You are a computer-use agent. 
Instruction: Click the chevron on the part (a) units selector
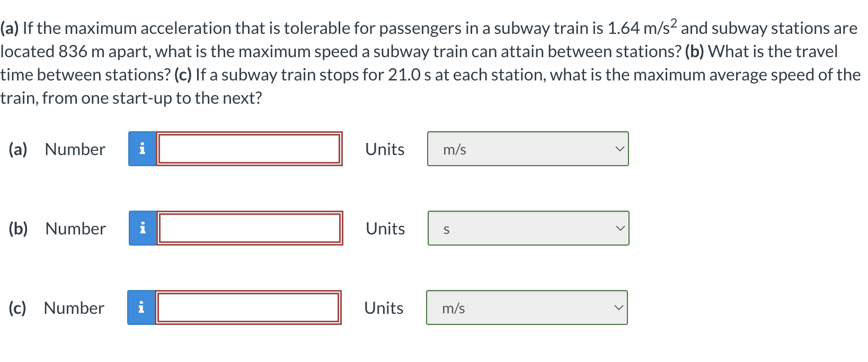(620, 149)
